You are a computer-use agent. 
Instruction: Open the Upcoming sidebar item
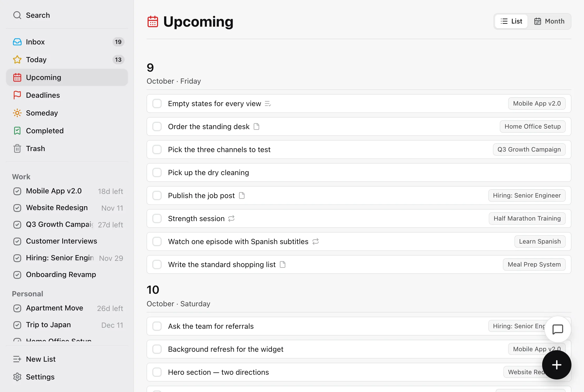tap(67, 77)
